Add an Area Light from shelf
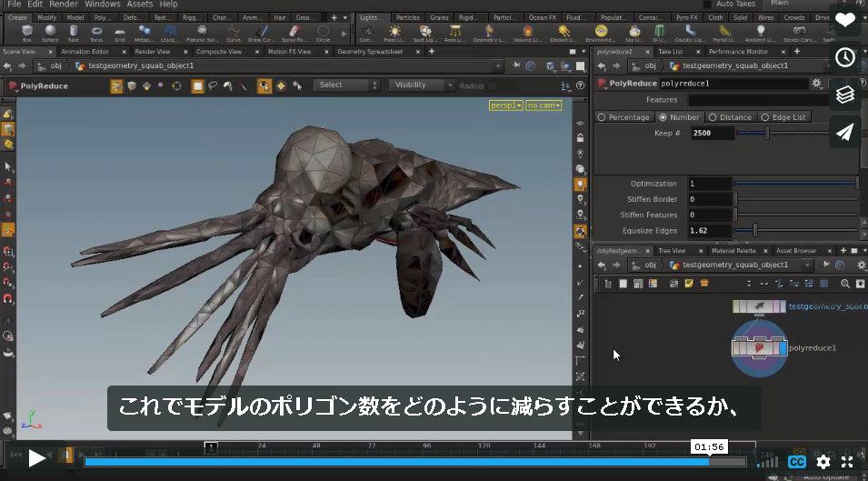868x481 pixels. [x=455, y=33]
